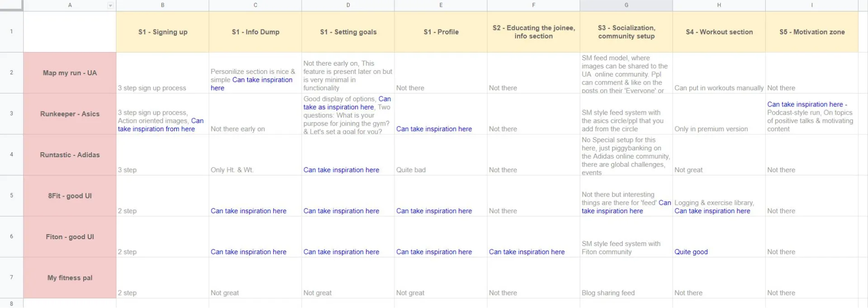
Task: Click the 'S1 - Setting goals' header cell
Action: [x=348, y=32]
